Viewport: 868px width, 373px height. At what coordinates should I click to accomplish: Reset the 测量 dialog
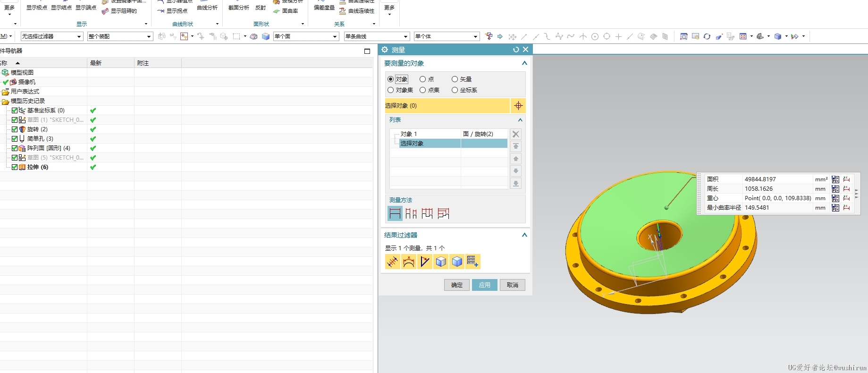tap(516, 50)
